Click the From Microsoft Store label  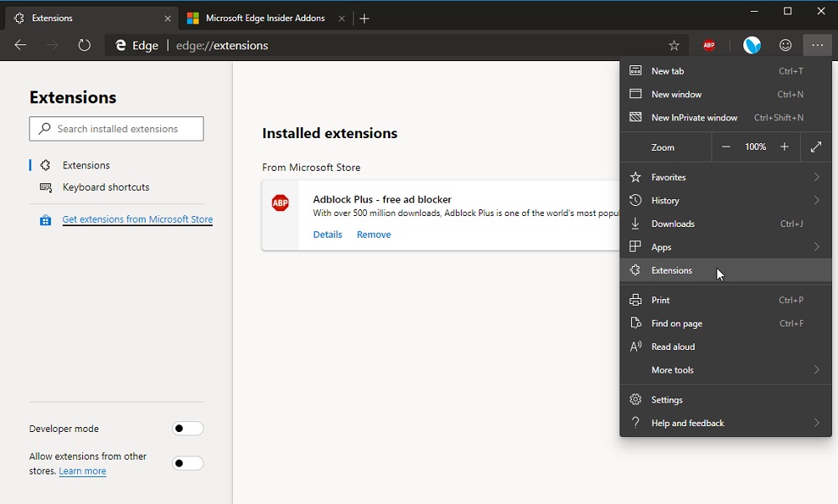(x=311, y=167)
